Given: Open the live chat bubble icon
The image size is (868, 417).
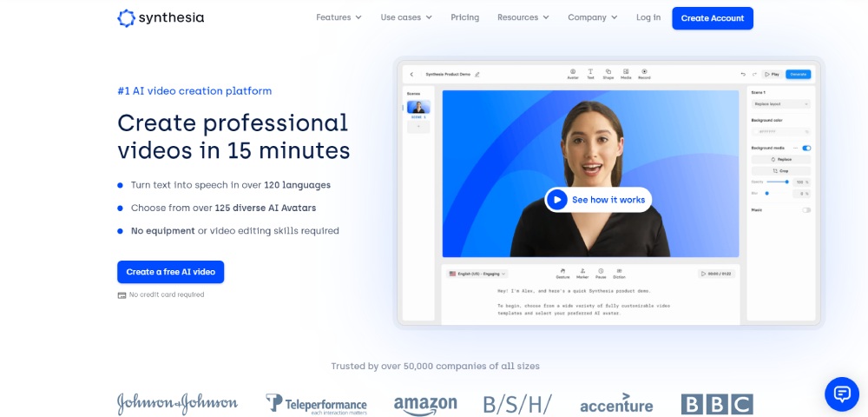Looking at the screenshot, I should coord(841,394).
